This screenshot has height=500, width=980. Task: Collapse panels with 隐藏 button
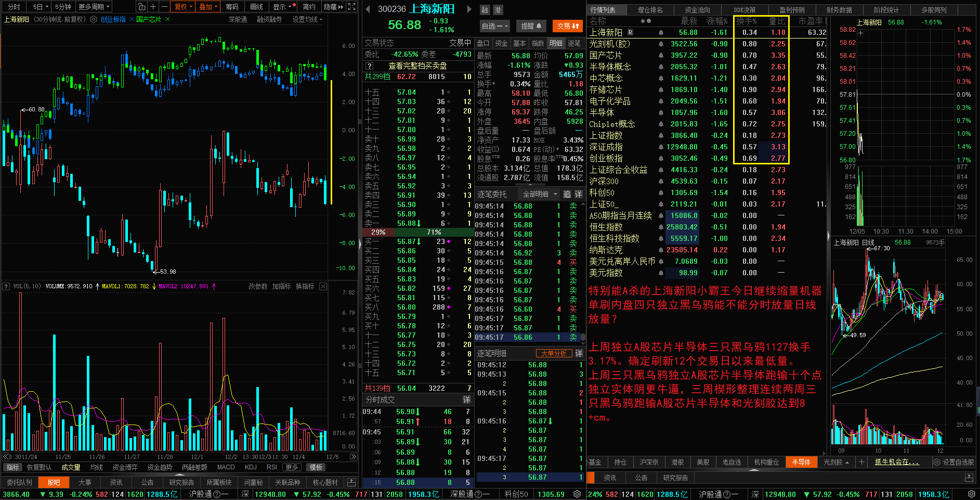click(333, 7)
